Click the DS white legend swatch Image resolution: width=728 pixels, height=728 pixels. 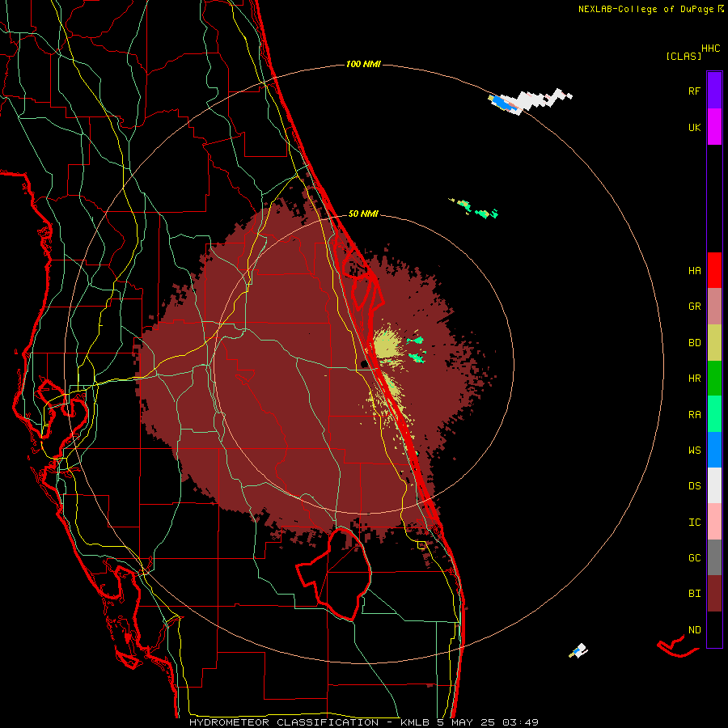click(714, 485)
